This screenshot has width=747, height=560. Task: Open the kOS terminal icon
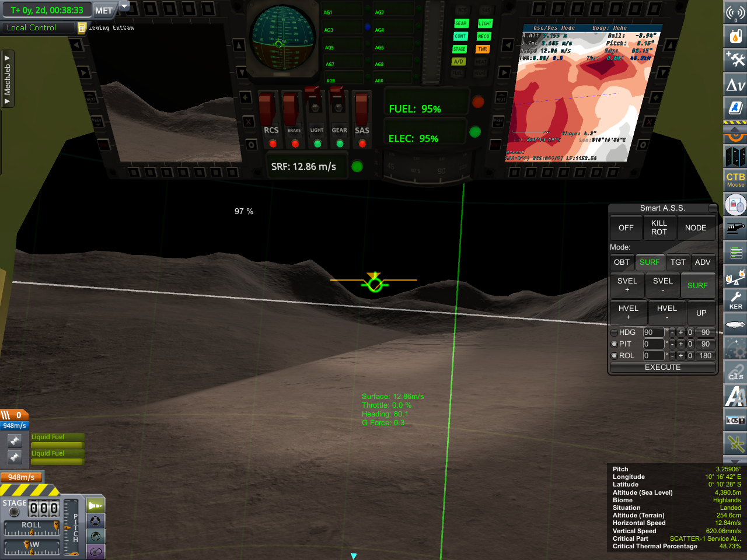click(735, 420)
